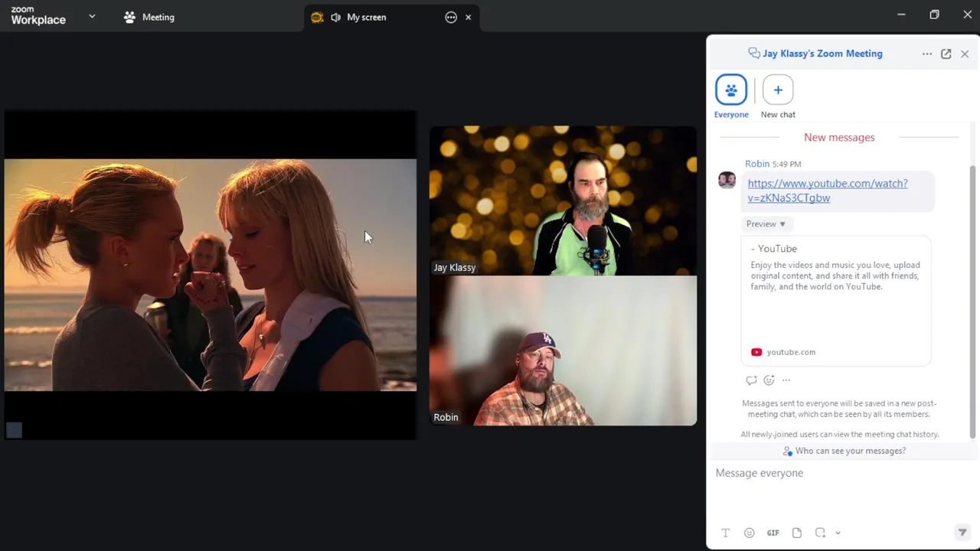Click the Robin sender name in chat
The height and width of the screenshot is (551, 980).
[757, 164]
